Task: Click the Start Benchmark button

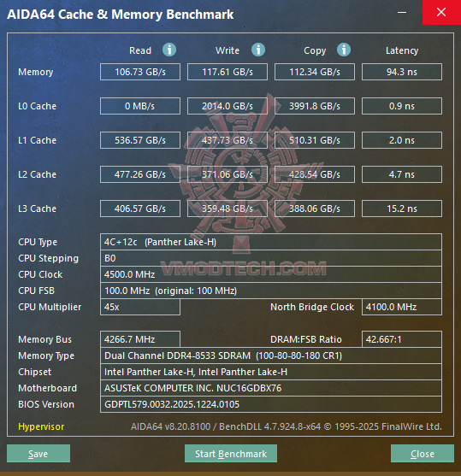Action: coord(231,454)
